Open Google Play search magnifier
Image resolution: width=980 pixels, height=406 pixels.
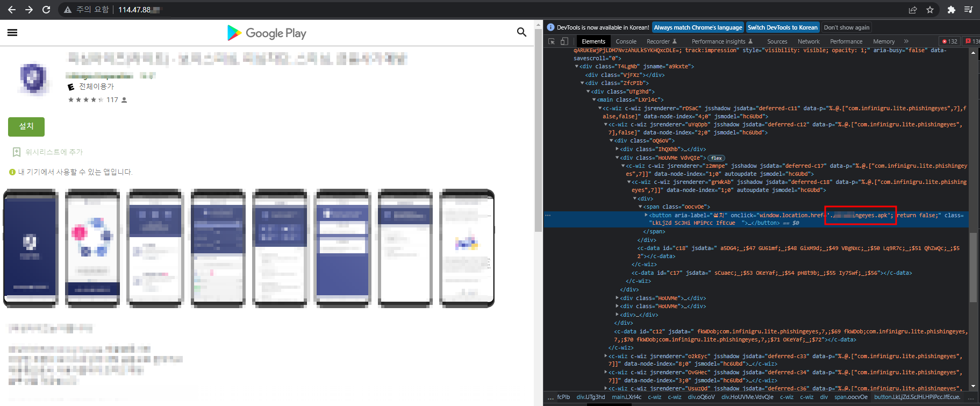[521, 32]
